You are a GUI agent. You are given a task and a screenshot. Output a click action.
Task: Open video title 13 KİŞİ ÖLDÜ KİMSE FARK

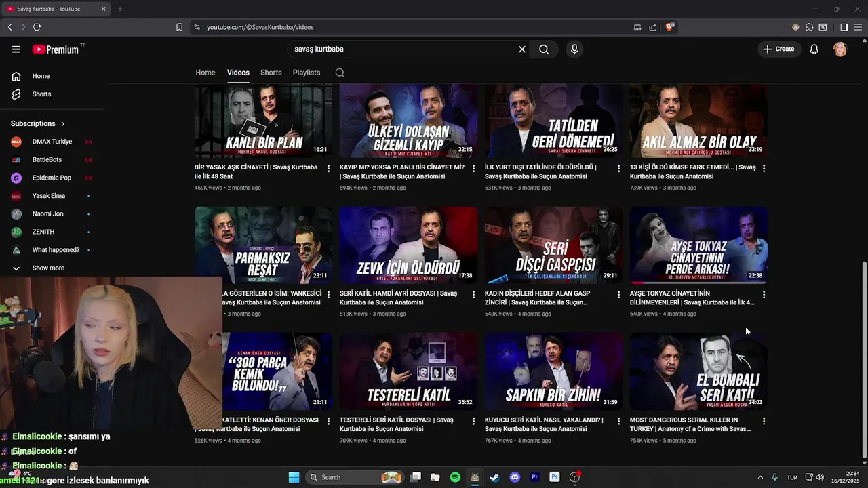click(692, 171)
